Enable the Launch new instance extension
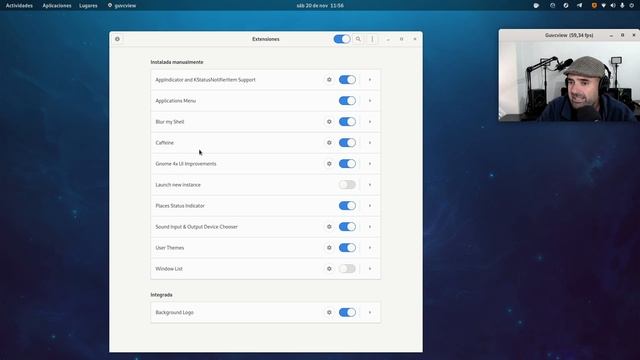 coord(347,185)
